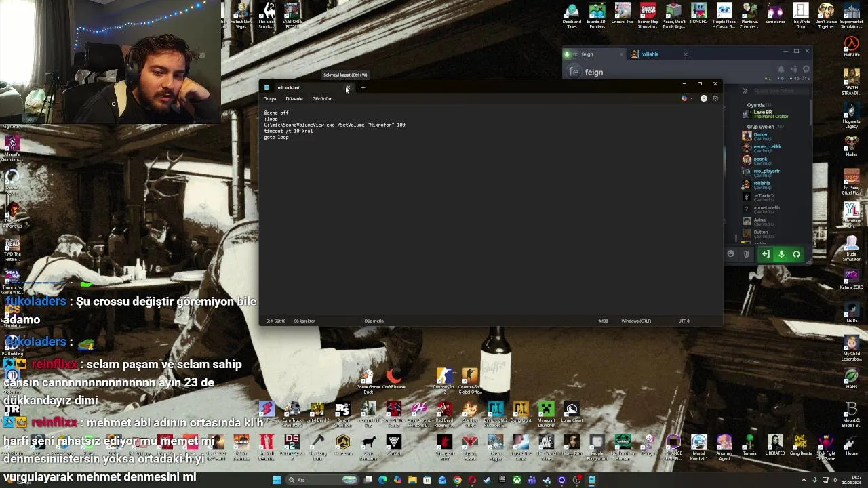Select member Darken in group list
The height and width of the screenshot is (488, 868).
pos(763,135)
